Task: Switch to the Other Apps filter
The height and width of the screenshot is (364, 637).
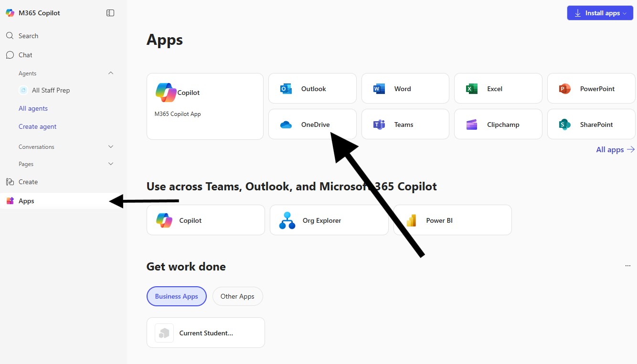Action: tap(237, 296)
